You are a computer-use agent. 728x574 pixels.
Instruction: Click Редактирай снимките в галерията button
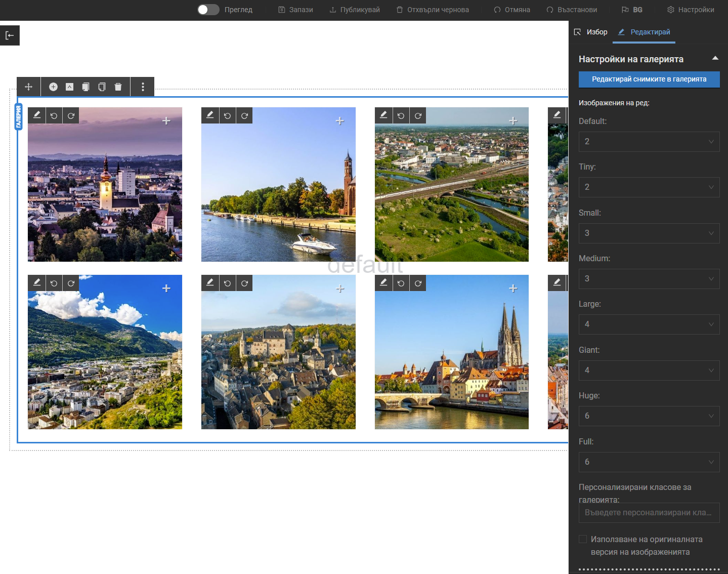(x=649, y=79)
